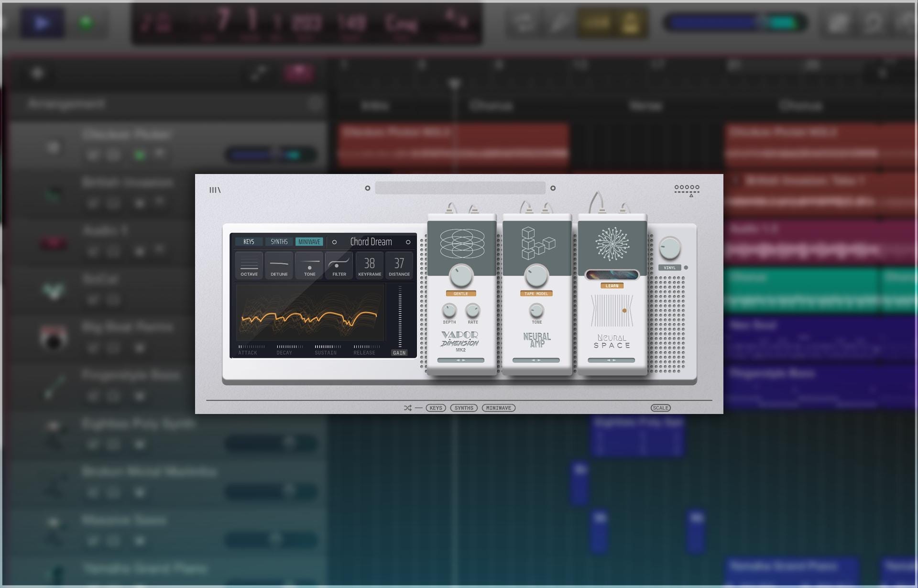This screenshot has width=918, height=588.
Task: Switch to SYNTHS tab in the display
Action: pyautogui.click(x=279, y=242)
